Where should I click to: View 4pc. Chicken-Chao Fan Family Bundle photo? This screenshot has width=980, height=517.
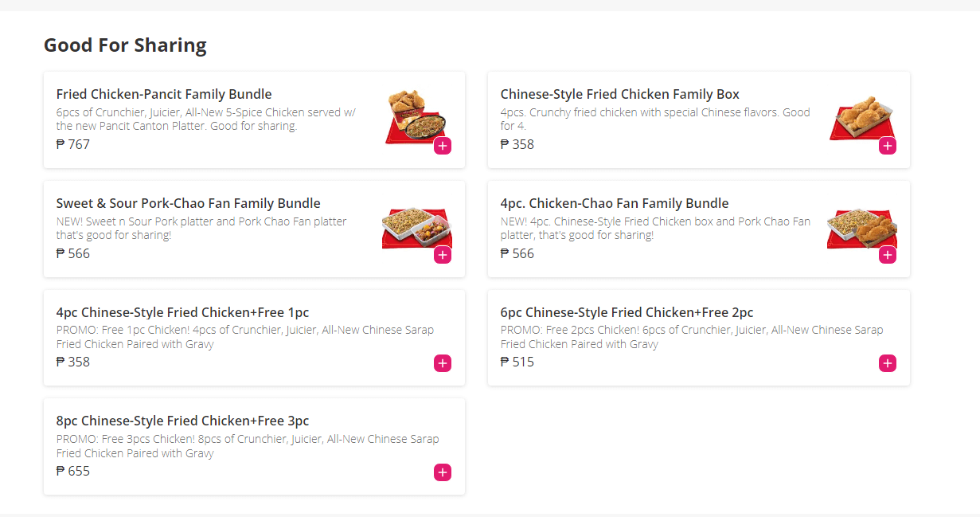[x=860, y=227]
